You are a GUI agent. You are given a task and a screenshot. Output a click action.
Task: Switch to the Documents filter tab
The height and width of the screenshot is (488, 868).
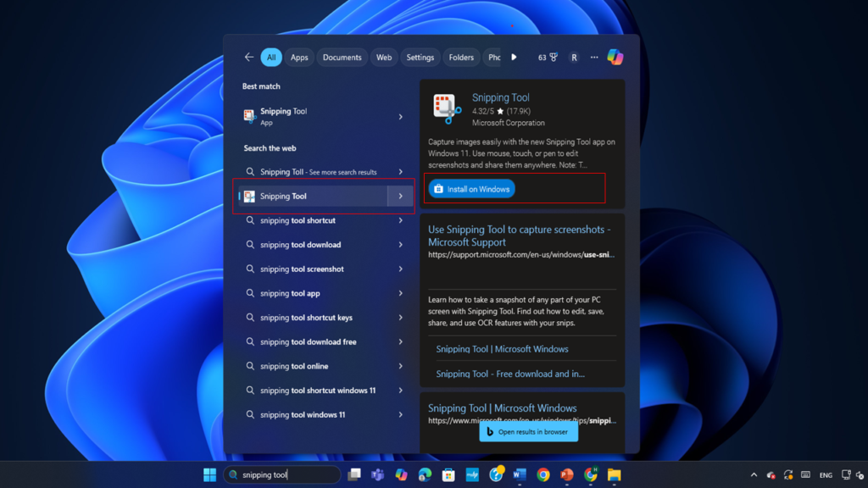[x=342, y=58]
